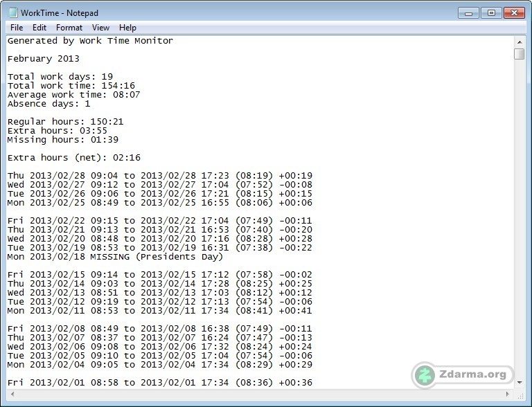The height and width of the screenshot is (407, 532).
Task: Click the window resize grip corner
Action: [520, 395]
